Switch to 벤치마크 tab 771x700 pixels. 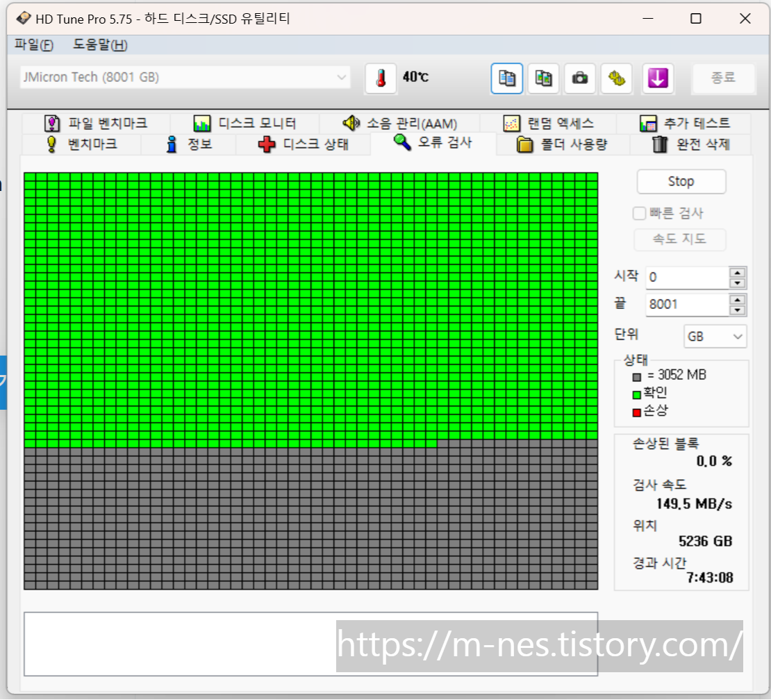82,144
